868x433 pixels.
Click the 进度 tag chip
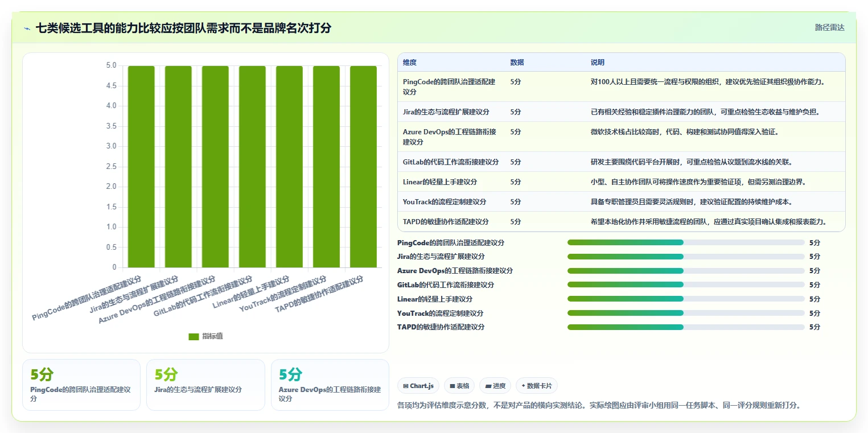pos(495,386)
